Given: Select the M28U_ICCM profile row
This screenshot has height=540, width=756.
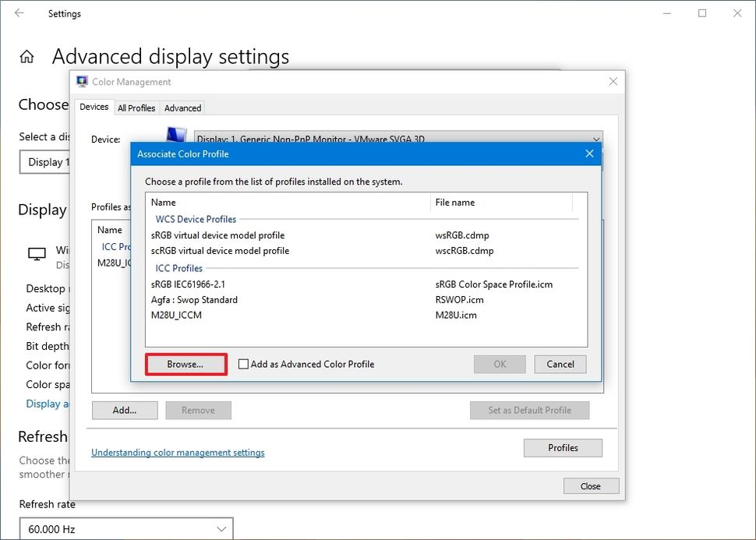Looking at the screenshot, I should coord(178,316).
